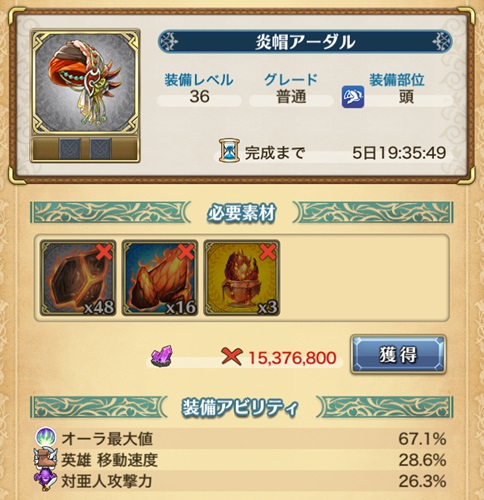Tap the 完成まで countdown timer
This screenshot has height=500, width=484.
[399, 153]
